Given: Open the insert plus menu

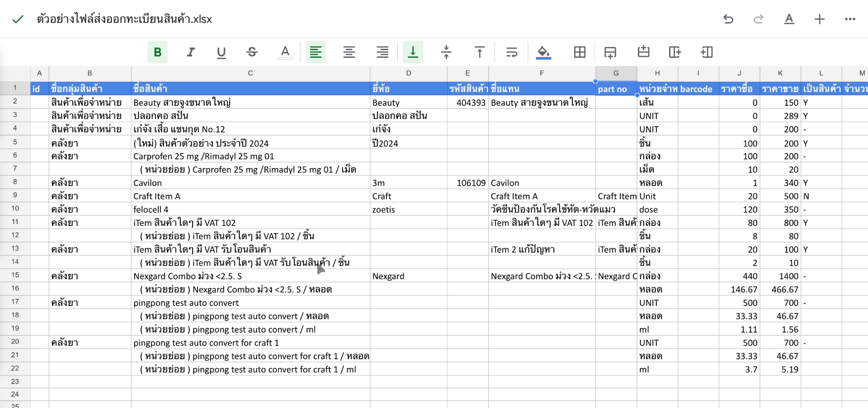Looking at the screenshot, I should pos(819,19).
